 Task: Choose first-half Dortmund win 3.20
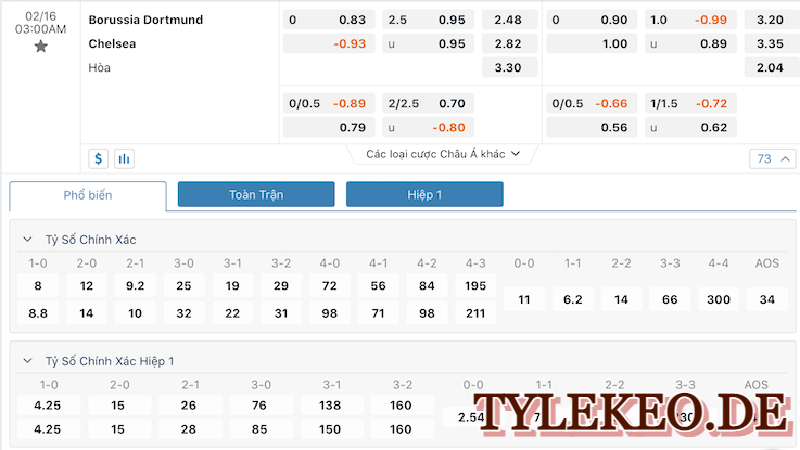772,20
